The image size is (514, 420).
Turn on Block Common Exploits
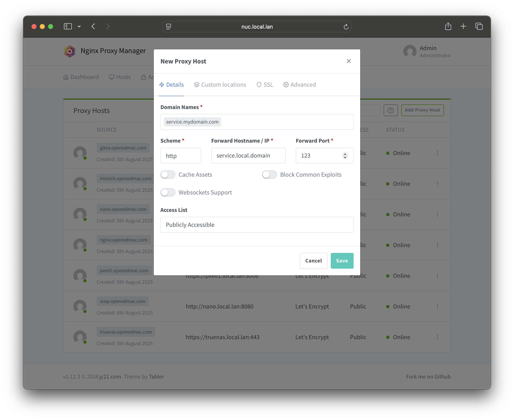[269, 175]
